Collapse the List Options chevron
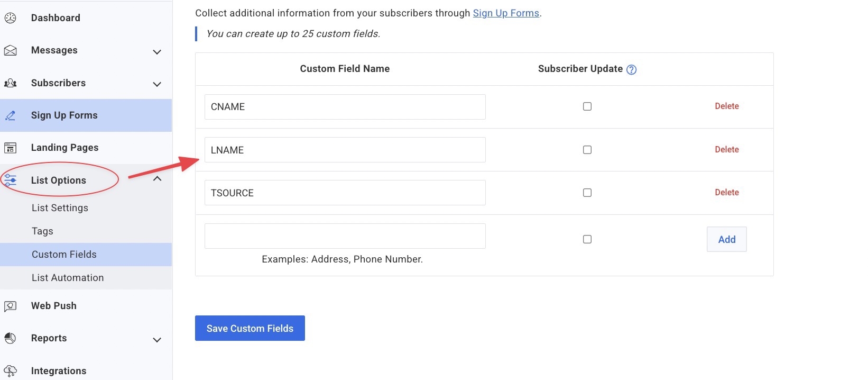Screen dimensions: 868x380 (x=157, y=179)
